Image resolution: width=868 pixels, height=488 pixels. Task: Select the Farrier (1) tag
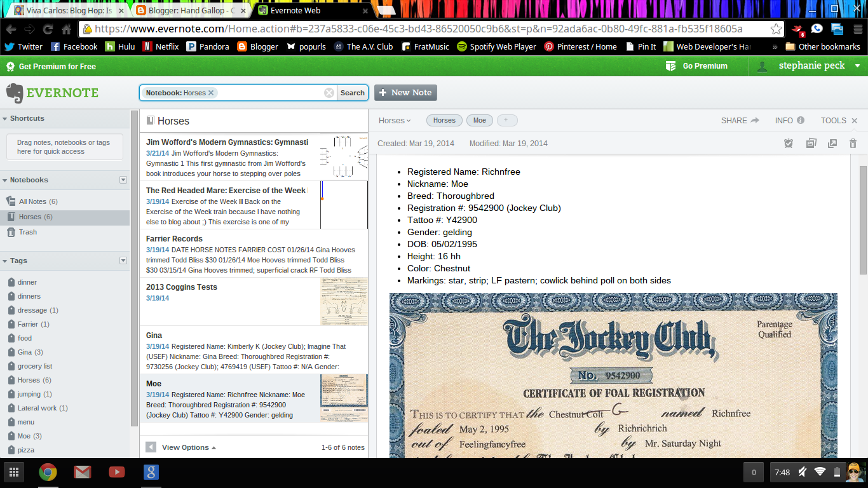33,324
